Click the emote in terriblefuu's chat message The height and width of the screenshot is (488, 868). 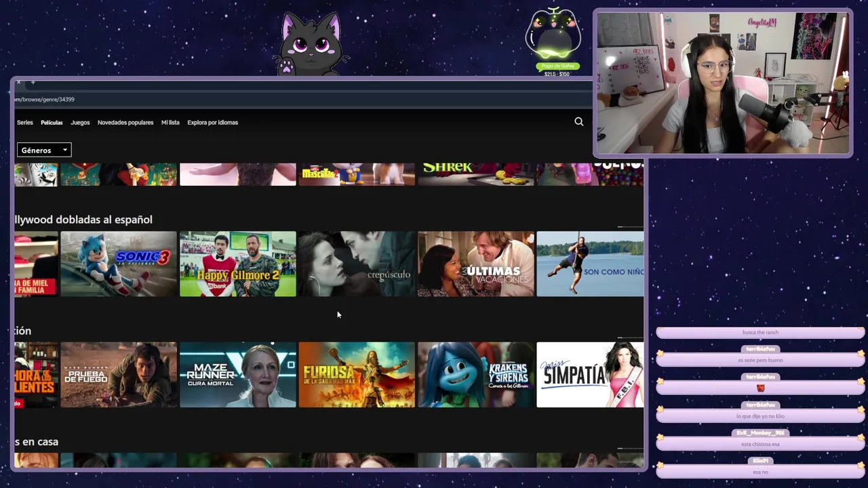pyautogui.click(x=760, y=388)
